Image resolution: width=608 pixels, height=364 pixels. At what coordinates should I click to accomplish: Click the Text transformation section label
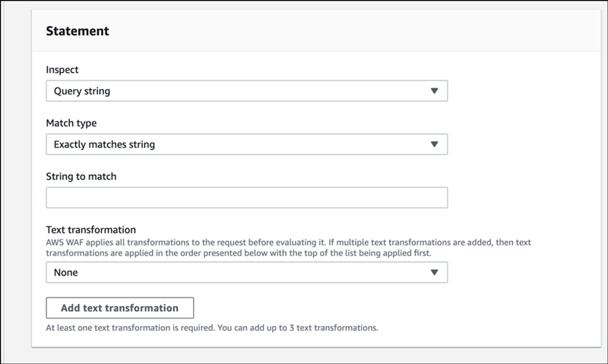(x=90, y=229)
